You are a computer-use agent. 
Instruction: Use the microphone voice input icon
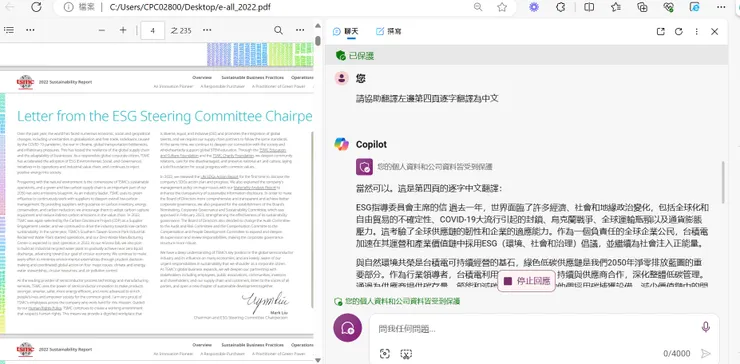pos(706,327)
